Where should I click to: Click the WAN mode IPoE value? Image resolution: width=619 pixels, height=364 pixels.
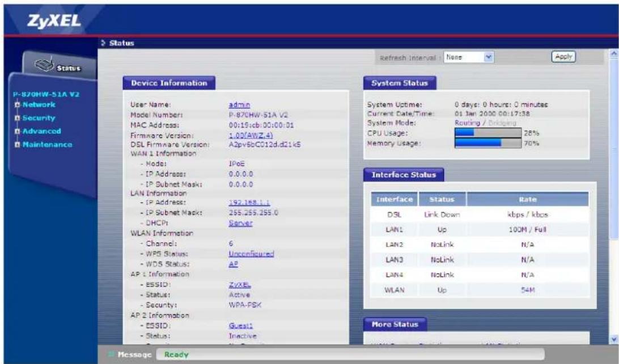[237, 164]
